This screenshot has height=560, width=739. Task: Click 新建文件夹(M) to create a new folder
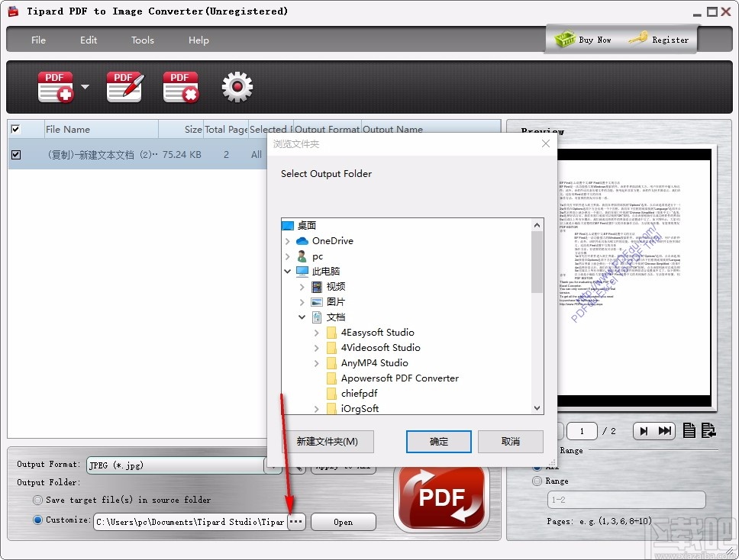[331, 442]
